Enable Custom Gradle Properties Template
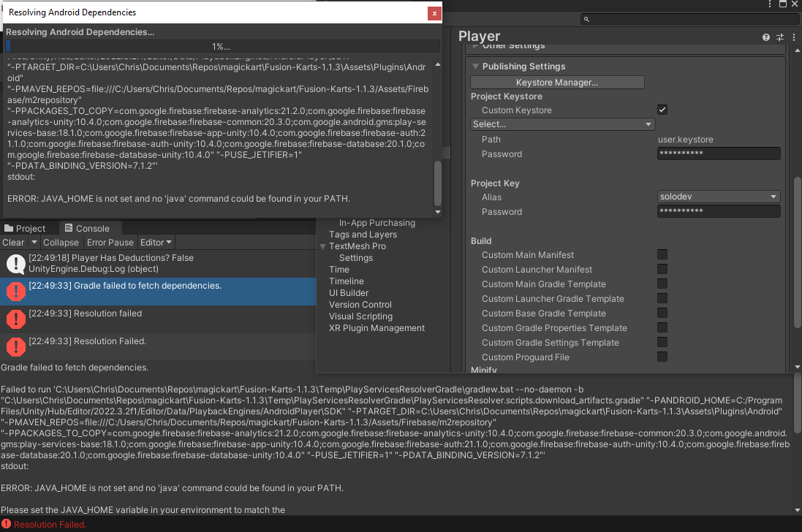Screen dimensions: 802x532 pyautogui.click(x=662, y=327)
